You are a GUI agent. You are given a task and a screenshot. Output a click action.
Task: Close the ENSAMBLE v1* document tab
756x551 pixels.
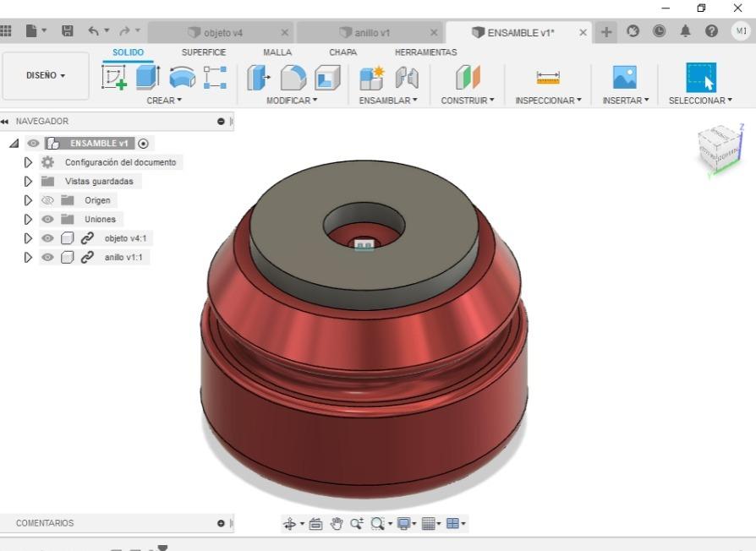click(x=583, y=33)
